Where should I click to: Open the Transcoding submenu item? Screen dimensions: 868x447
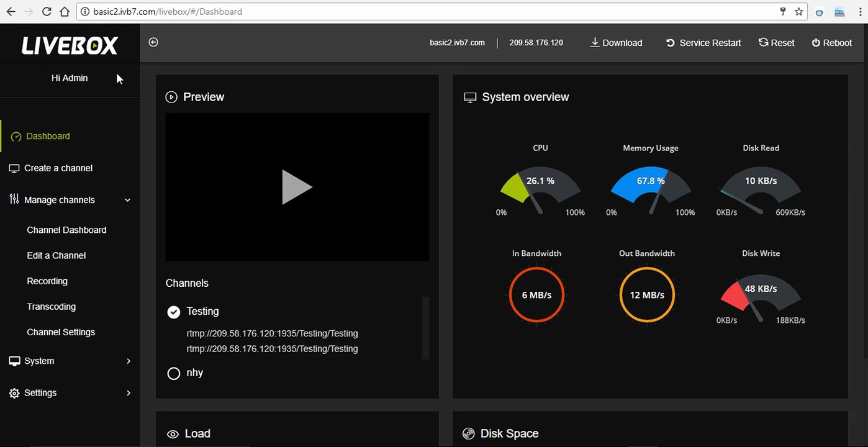tap(52, 307)
